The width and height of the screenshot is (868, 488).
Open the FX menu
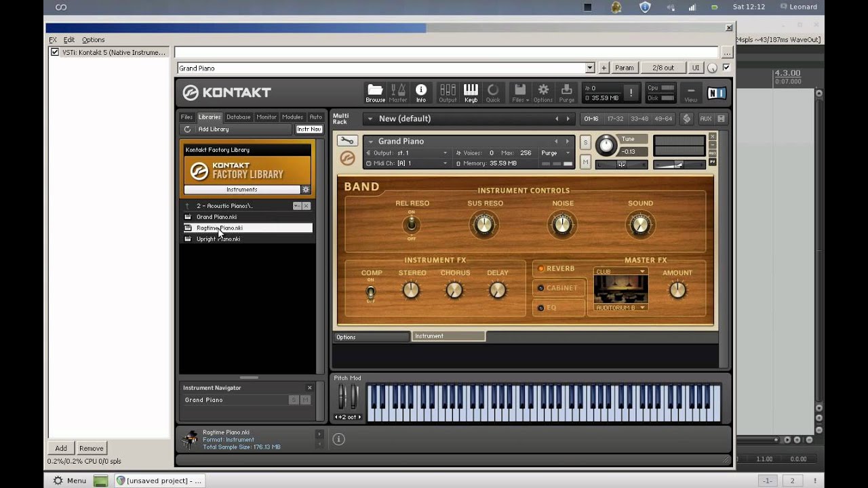pyautogui.click(x=53, y=40)
